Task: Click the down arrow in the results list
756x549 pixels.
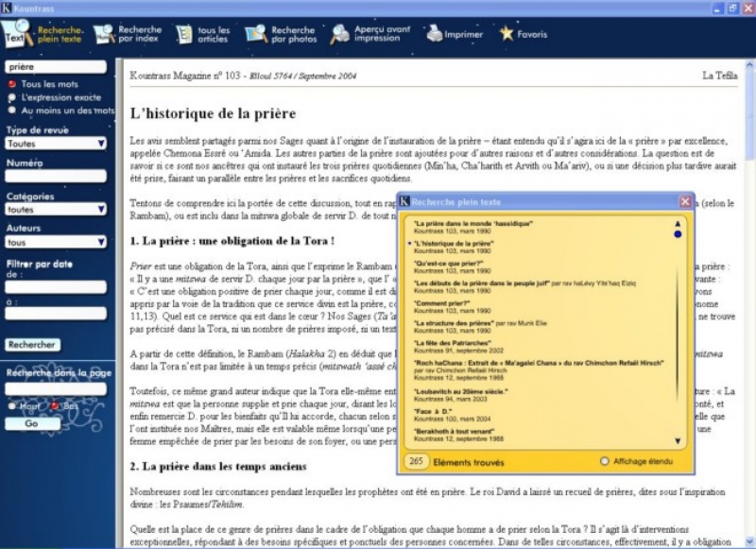Action: coord(678,440)
